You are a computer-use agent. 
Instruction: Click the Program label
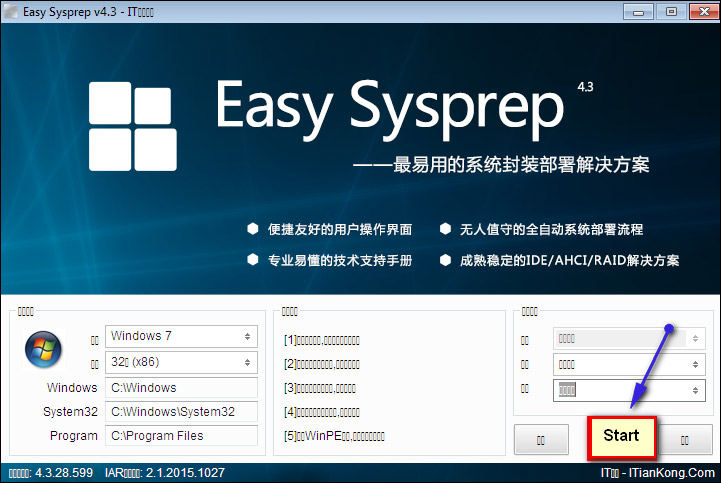click(x=74, y=436)
